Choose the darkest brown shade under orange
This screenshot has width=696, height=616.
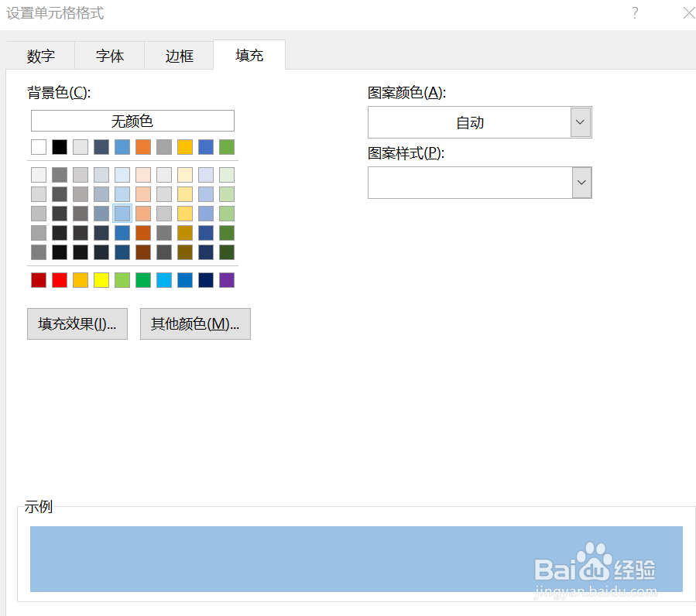[143, 252]
